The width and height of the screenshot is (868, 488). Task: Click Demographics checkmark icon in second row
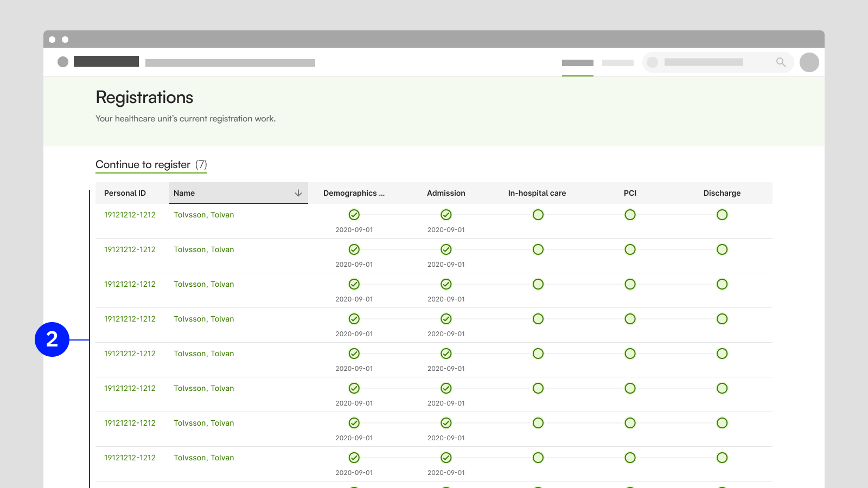click(354, 249)
